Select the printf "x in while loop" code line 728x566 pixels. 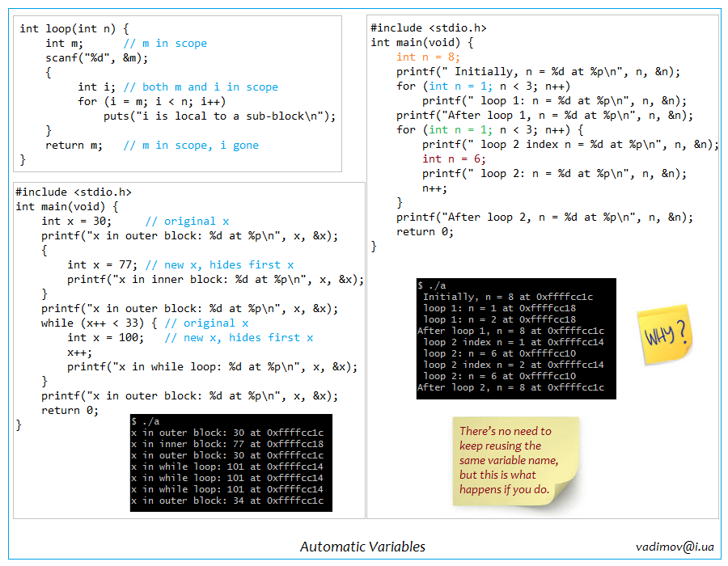(x=212, y=367)
